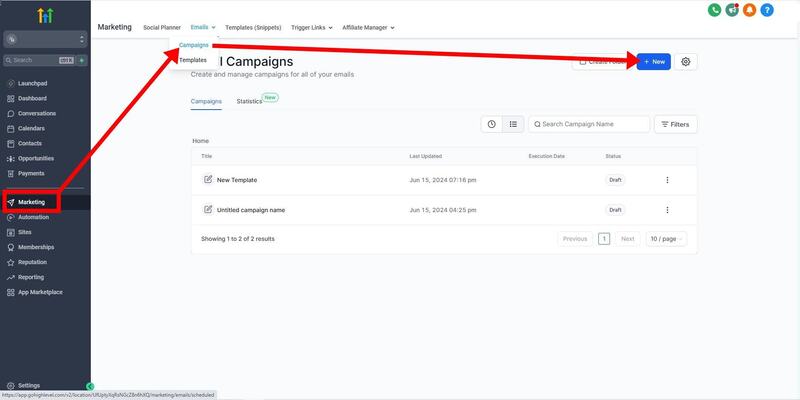Image resolution: width=800 pixels, height=400 pixels.
Task: Open the Social Planner tab
Action: 162,28
